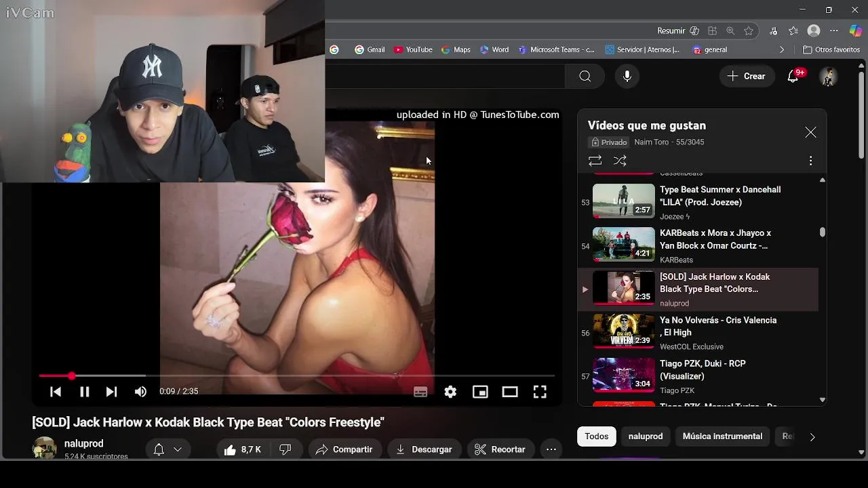The height and width of the screenshot is (488, 868).
Task: Enter fullscreen mode
Action: [540, 392]
